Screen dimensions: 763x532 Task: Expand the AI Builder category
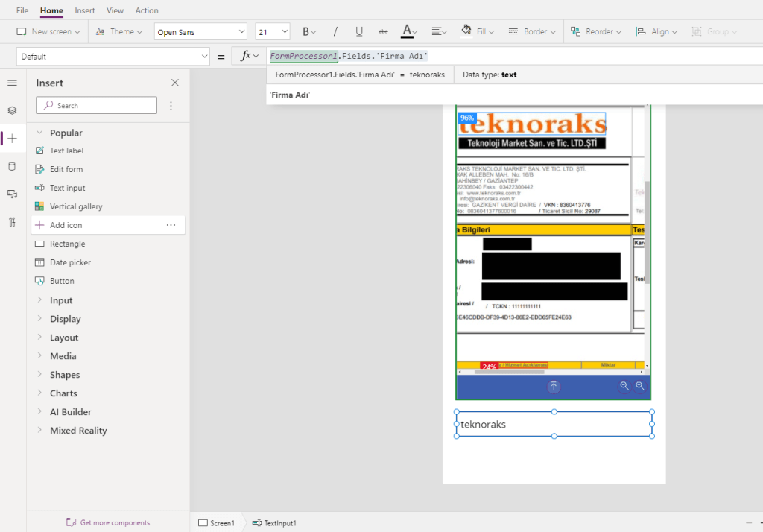click(70, 412)
